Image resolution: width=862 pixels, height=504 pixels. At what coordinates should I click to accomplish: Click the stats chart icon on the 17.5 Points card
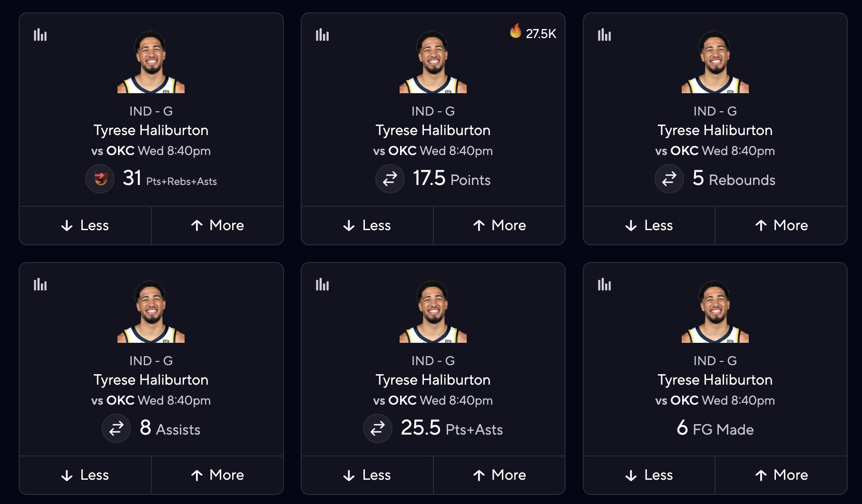pos(323,35)
